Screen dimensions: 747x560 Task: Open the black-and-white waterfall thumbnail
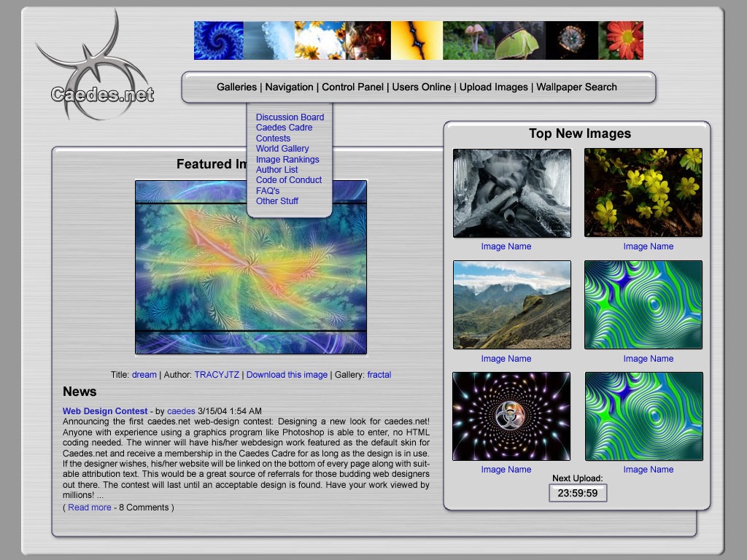[511, 193]
